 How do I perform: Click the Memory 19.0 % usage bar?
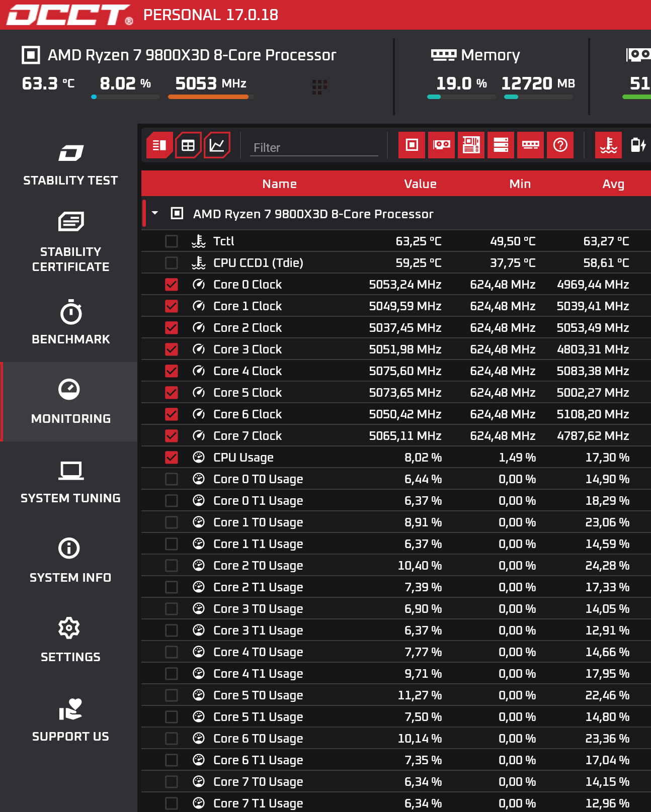[x=461, y=97]
